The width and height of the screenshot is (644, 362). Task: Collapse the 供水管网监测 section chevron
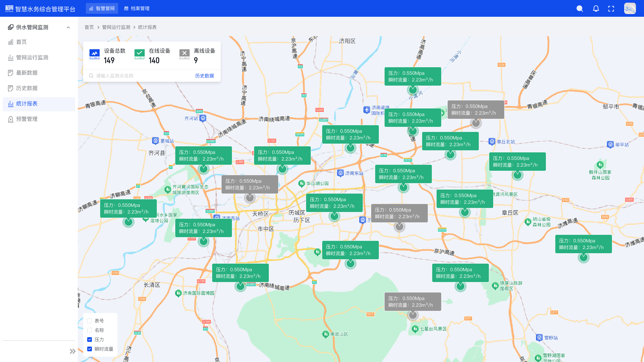point(68,27)
